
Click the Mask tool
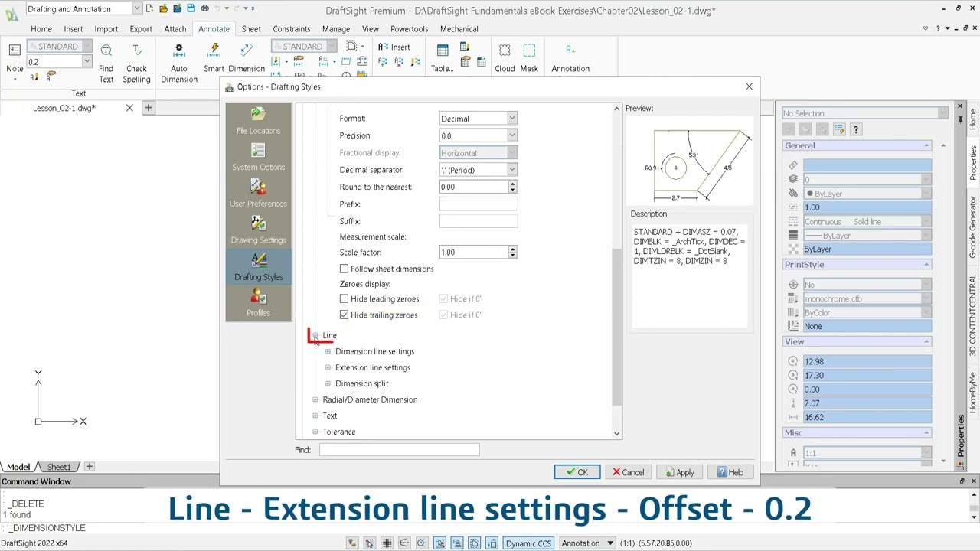529,58
